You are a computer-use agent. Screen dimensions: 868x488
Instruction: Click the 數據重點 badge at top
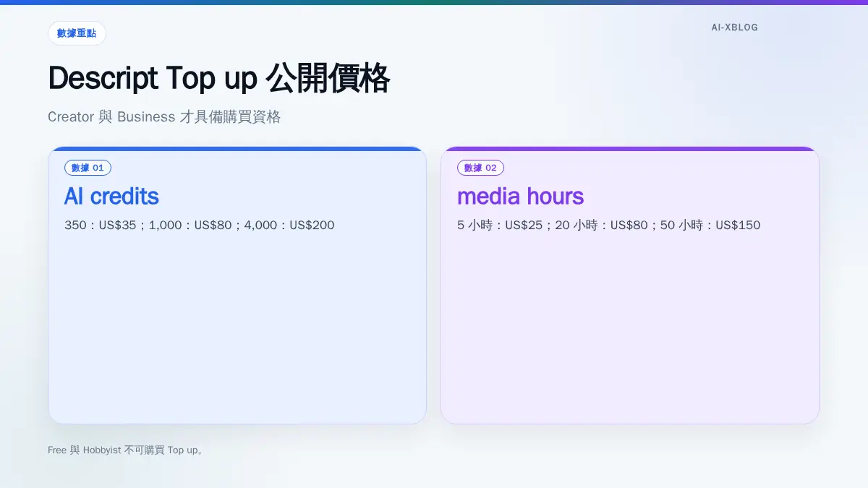pos(77,33)
